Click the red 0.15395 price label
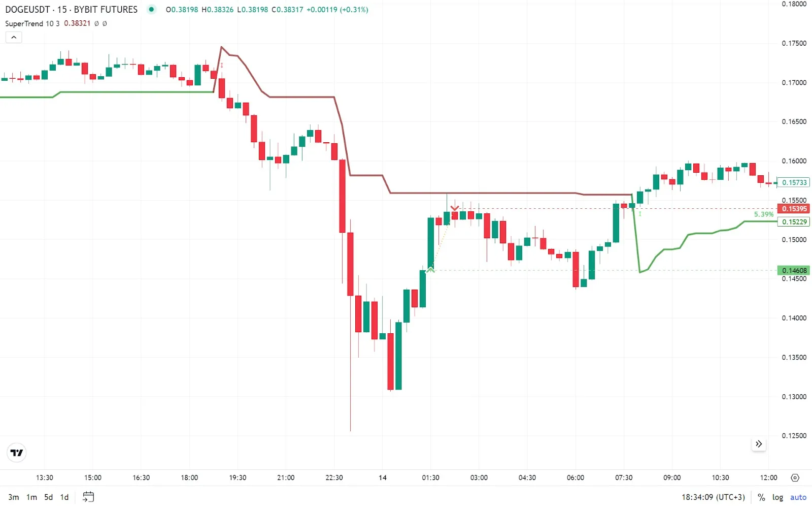Image resolution: width=812 pixels, height=508 pixels. (794, 209)
